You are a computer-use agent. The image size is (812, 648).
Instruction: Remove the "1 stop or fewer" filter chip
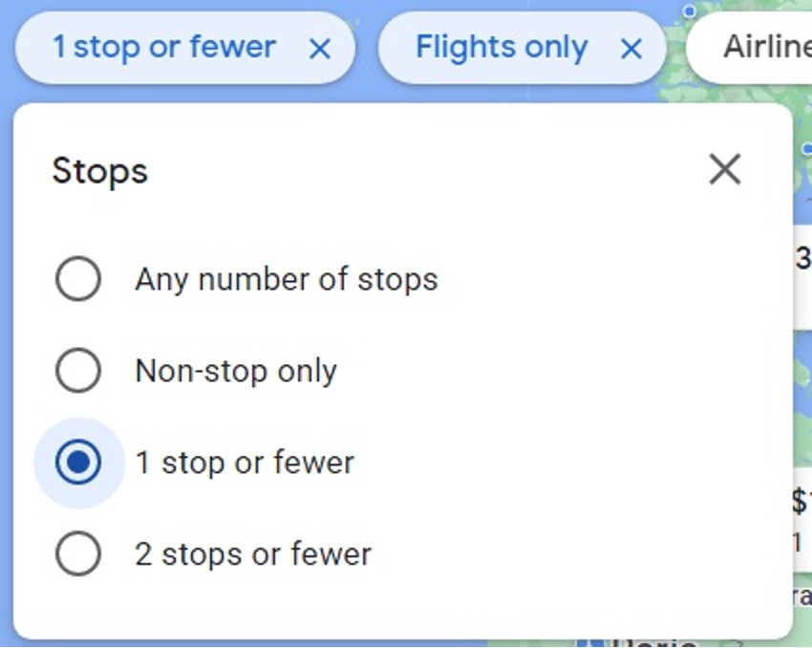click(x=320, y=49)
